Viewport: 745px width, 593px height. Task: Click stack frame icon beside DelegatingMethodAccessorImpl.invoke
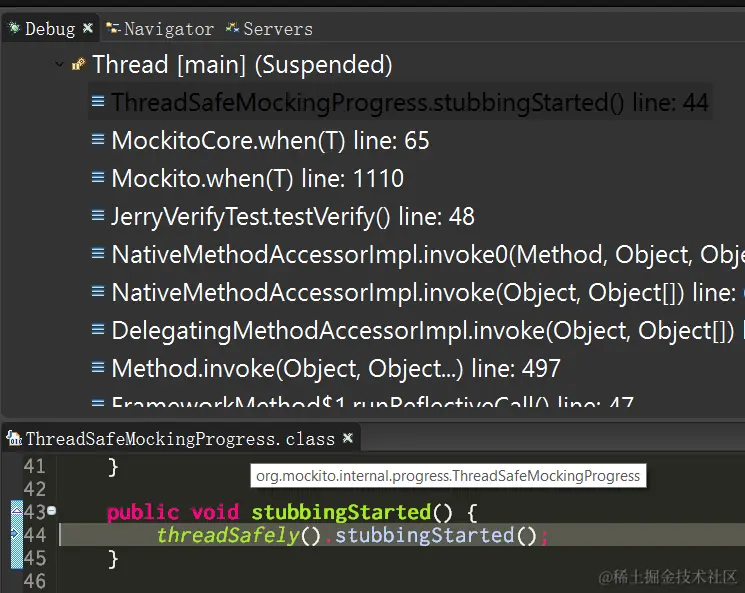click(98, 329)
